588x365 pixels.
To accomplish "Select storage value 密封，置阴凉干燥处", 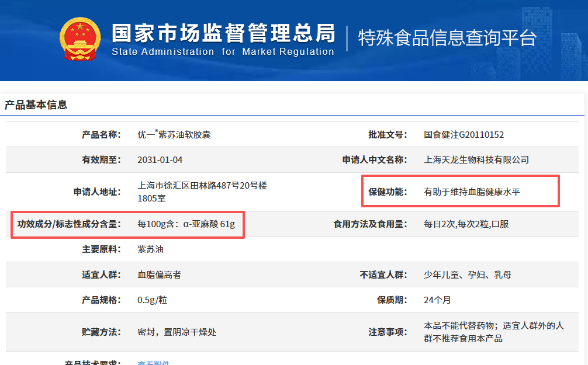I will 177,332.
